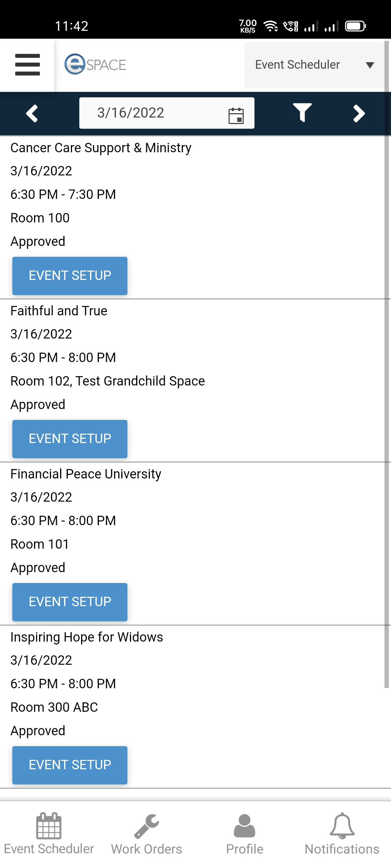The image size is (391, 868).
Task: Click the vertical scrollbar on the right
Action: (x=386, y=362)
